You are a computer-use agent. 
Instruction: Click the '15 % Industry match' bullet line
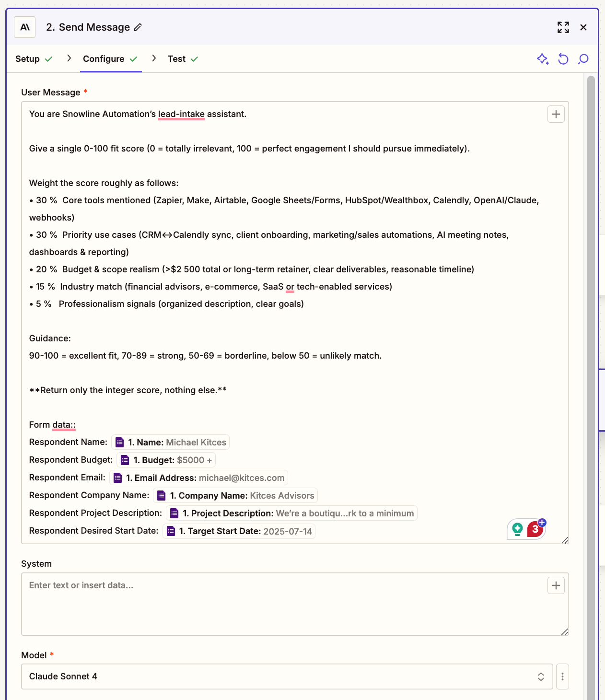point(210,287)
